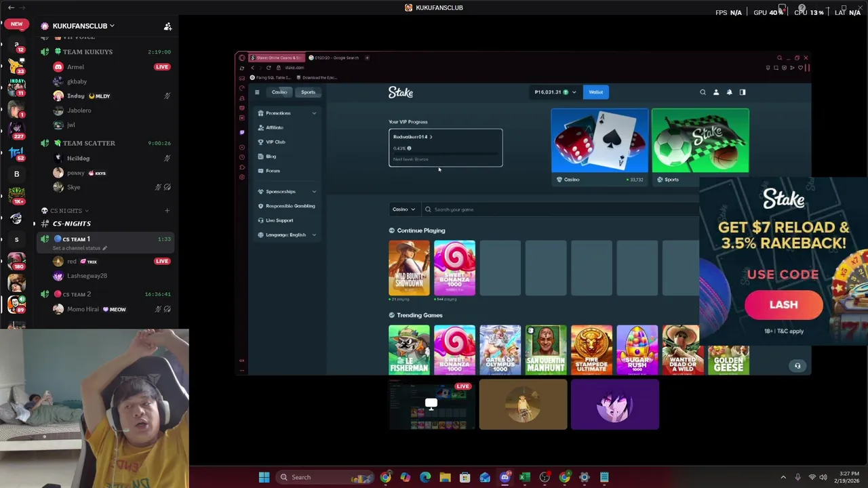The image size is (868, 488).
Task: Join the CS TEAM 2 voice channel
Action: pyautogui.click(x=76, y=294)
